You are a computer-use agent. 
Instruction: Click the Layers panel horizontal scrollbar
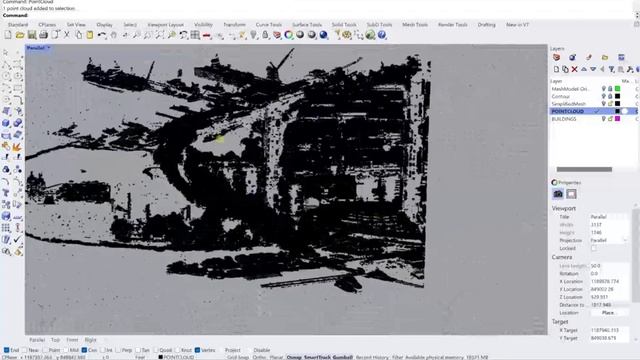coord(584,169)
